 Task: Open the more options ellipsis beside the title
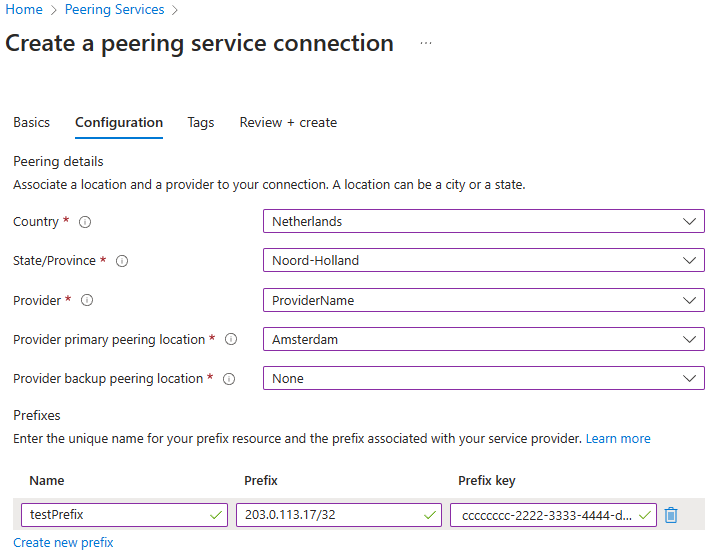[x=426, y=43]
